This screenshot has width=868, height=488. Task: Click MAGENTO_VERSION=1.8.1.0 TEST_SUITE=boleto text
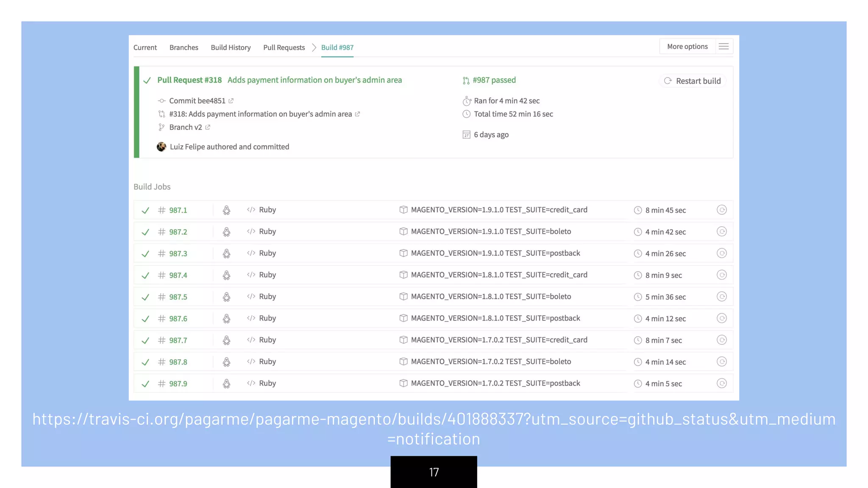[491, 297]
